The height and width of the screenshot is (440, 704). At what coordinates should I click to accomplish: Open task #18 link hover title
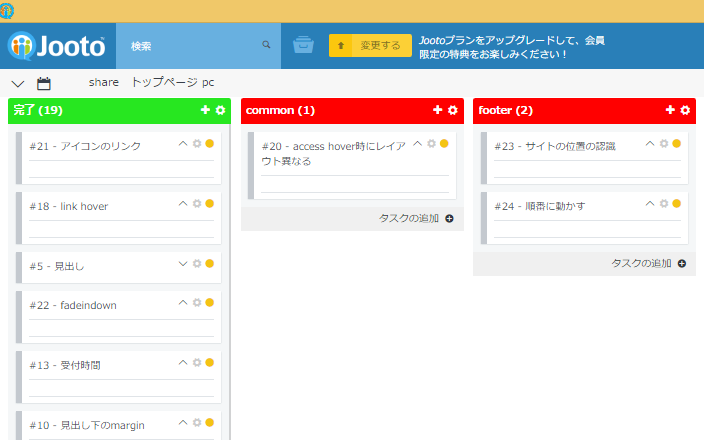pos(69,207)
